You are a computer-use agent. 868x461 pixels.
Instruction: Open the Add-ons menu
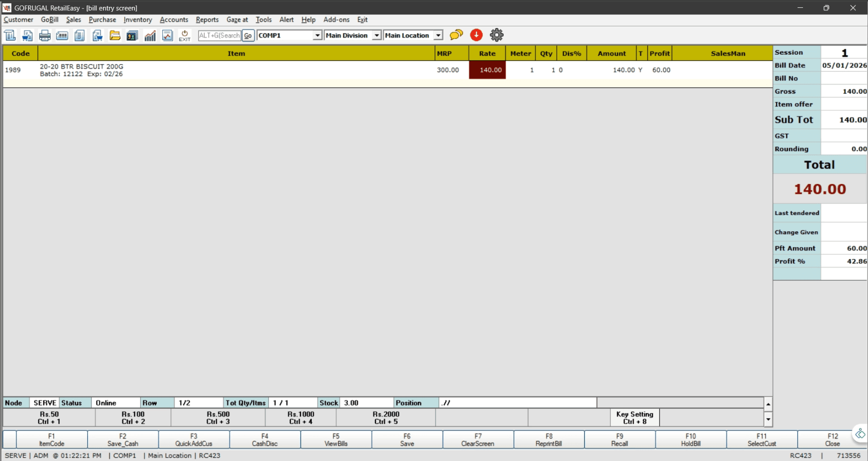[x=336, y=20]
